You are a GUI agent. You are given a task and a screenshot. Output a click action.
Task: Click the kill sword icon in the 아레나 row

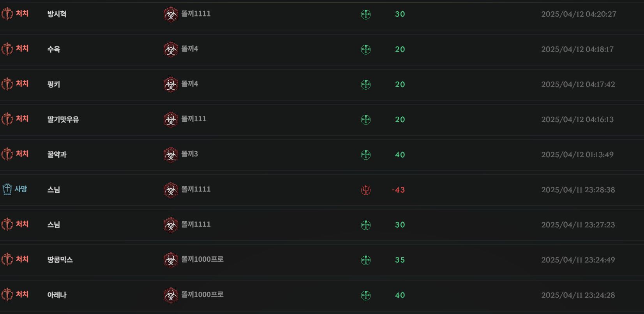click(7, 295)
